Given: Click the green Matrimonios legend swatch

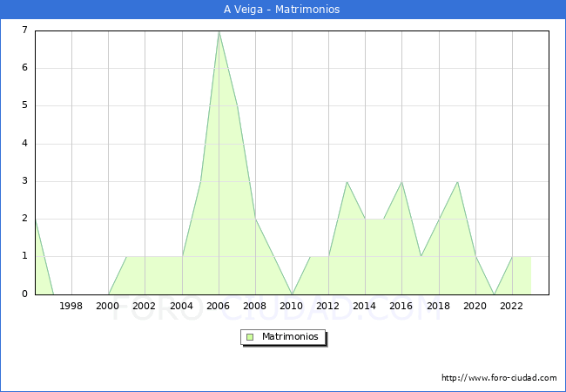Looking at the screenshot, I should tap(249, 336).
